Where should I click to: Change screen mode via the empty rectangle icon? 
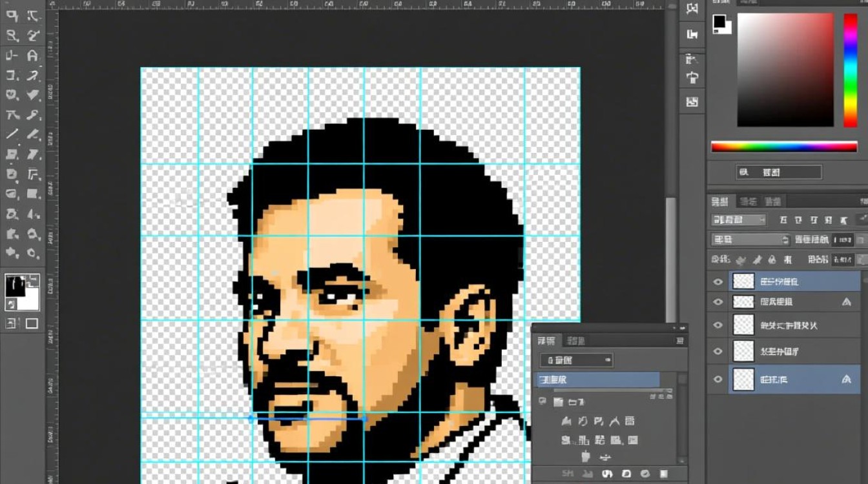click(32, 323)
